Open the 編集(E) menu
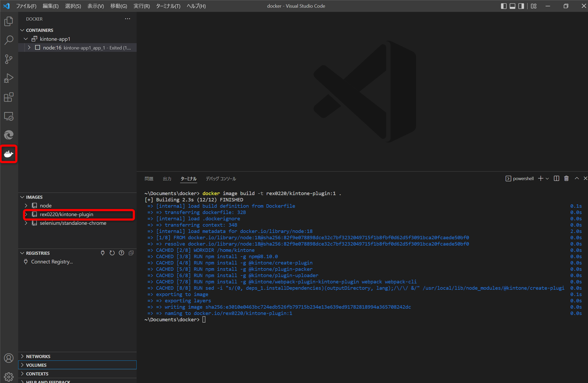The width and height of the screenshot is (588, 383). pyautogui.click(x=51, y=6)
